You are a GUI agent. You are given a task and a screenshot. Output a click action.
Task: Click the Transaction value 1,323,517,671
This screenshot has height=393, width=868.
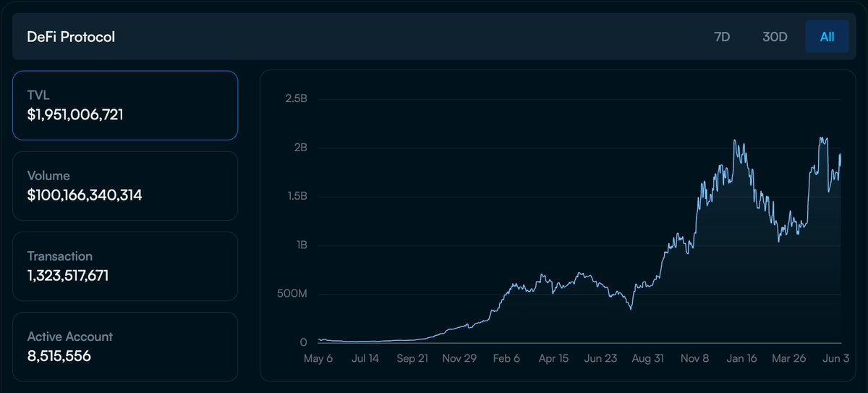68,276
